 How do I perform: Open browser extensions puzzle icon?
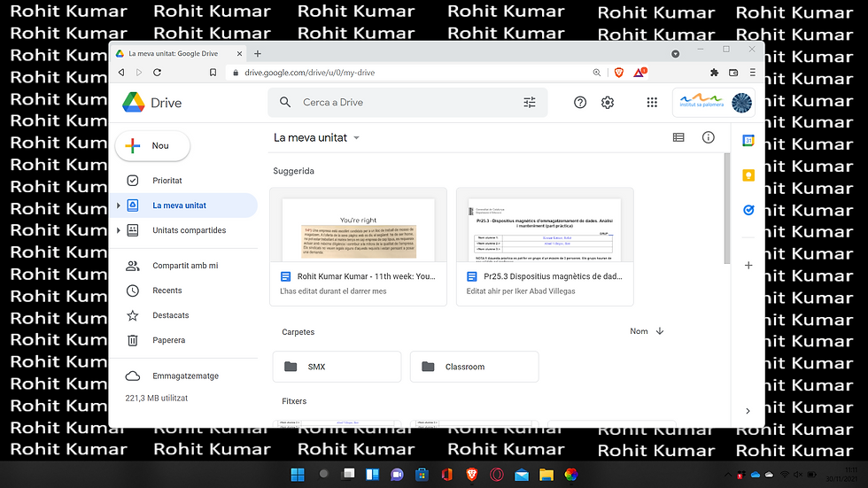click(714, 73)
